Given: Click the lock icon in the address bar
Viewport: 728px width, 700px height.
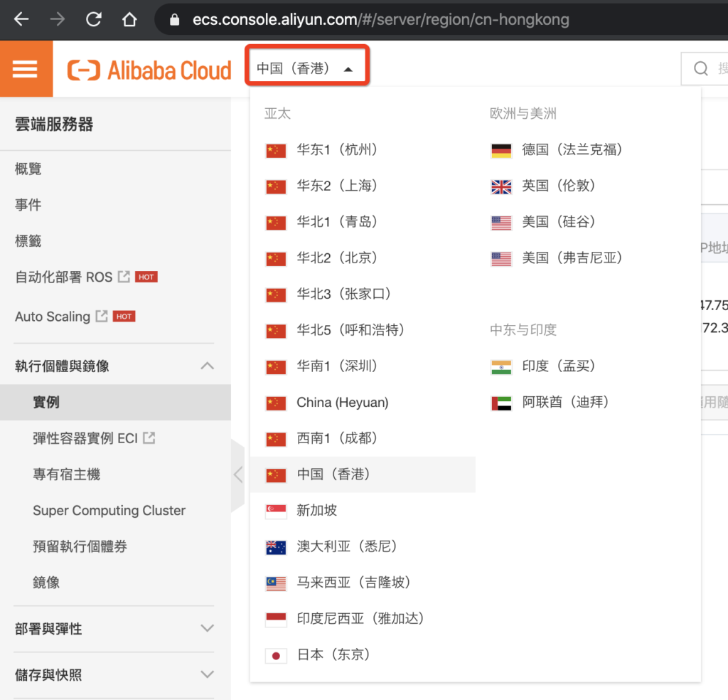Looking at the screenshot, I should coord(175,19).
